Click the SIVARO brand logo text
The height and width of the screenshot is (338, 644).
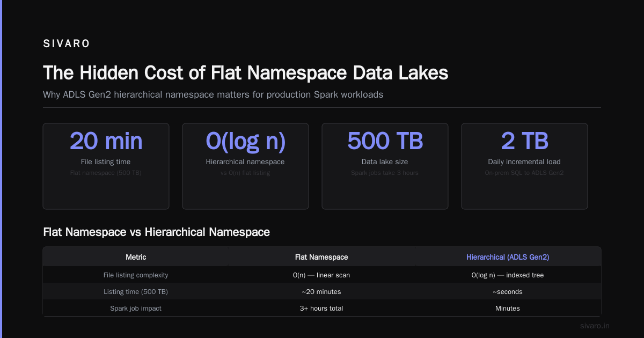[x=67, y=44]
